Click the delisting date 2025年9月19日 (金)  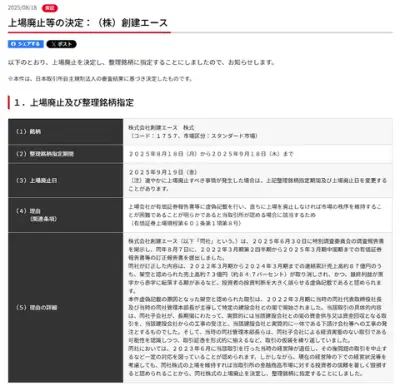click(163, 172)
